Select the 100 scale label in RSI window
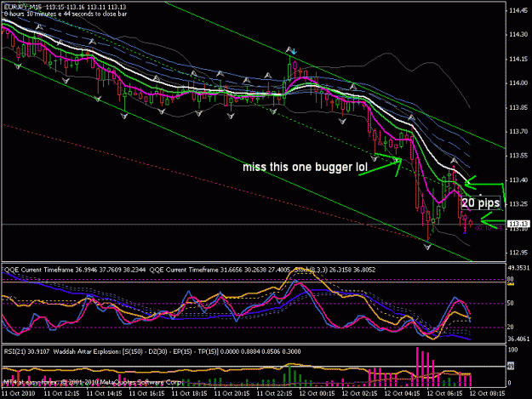The height and width of the screenshot is (399, 532). click(x=512, y=350)
